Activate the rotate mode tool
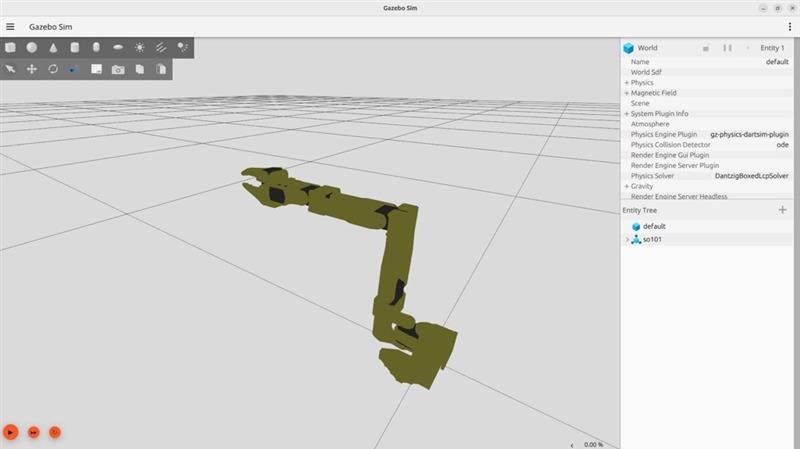 tap(53, 69)
